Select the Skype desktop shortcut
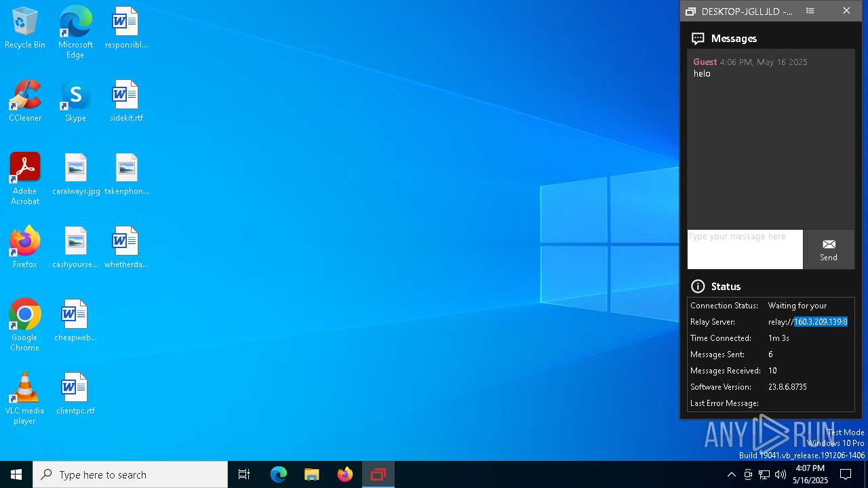The image size is (868, 488). click(75, 102)
